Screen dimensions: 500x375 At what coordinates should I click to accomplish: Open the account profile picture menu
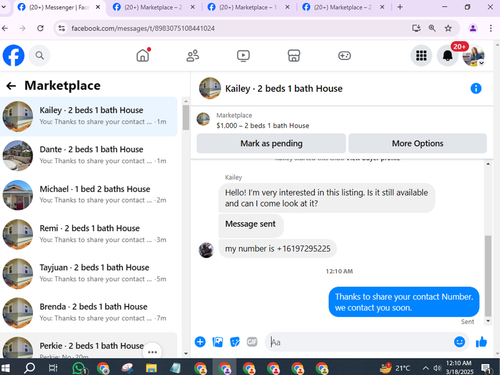pos(473,55)
